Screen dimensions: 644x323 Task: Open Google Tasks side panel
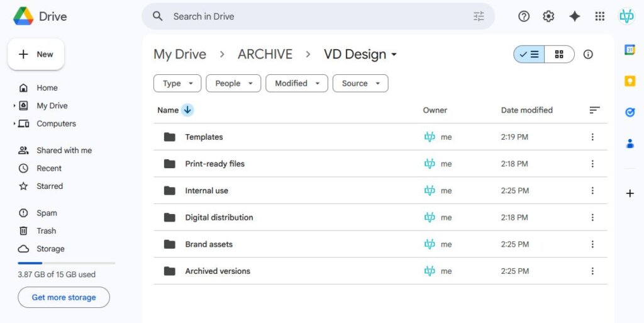point(630,112)
